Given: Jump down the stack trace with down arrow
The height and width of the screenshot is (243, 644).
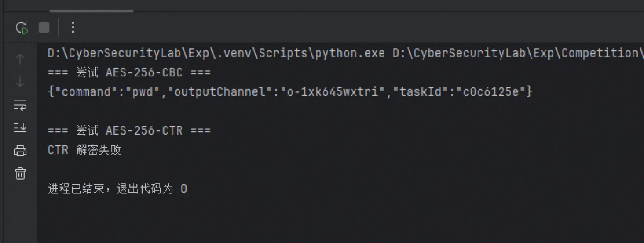Looking at the screenshot, I should pos(20,82).
